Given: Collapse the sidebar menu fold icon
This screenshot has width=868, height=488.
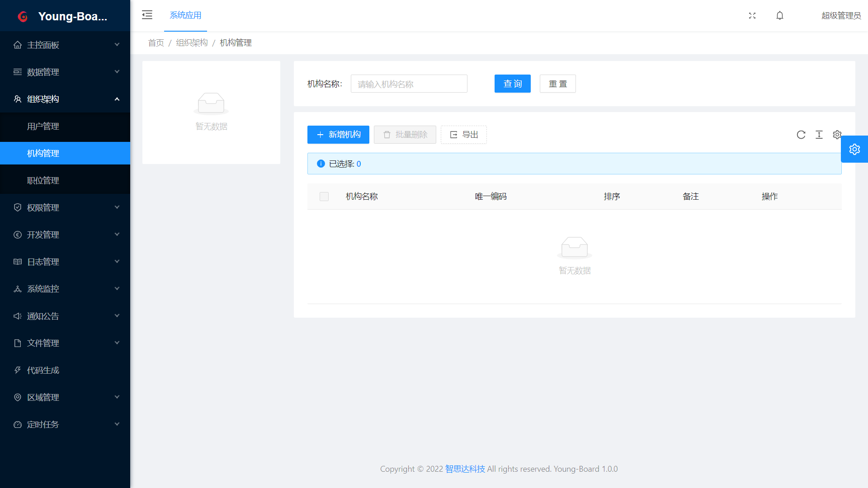Looking at the screenshot, I should pyautogui.click(x=147, y=15).
